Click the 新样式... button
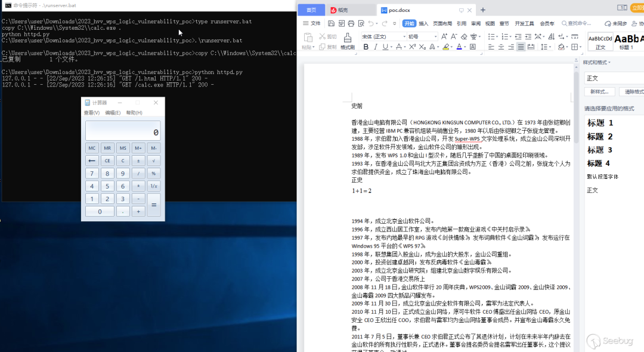Viewport: 644px width, 352px height. coord(600,92)
